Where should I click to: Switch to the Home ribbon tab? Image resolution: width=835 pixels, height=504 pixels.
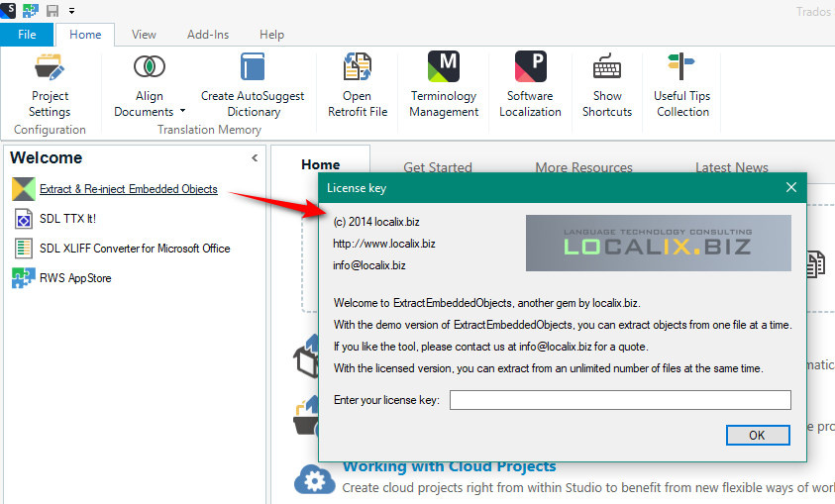85,35
